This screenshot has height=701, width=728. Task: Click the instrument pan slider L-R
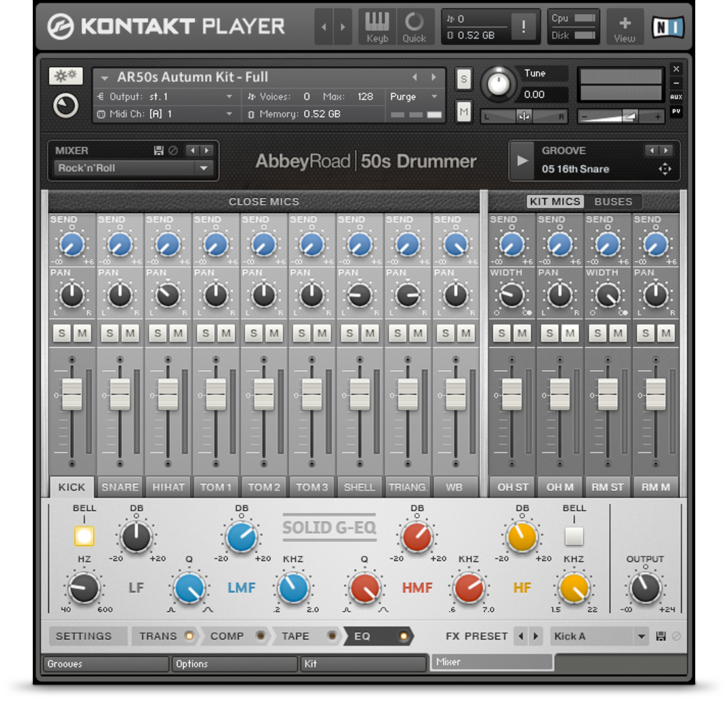[524, 117]
